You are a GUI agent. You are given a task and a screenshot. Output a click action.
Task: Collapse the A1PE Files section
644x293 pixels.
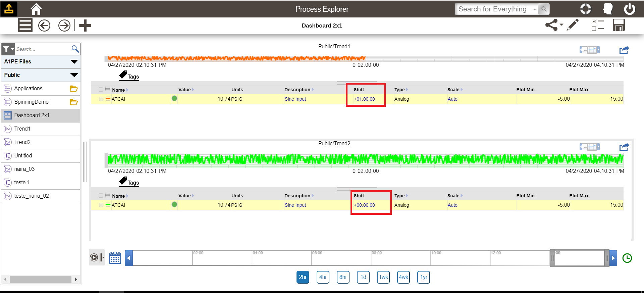coord(74,62)
